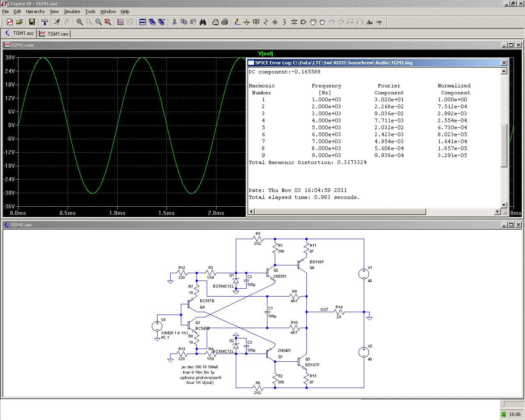Image resolution: width=525 pixels, height=420 pixels.
Task: Click the error log down scroll arrow
Action: 504,205
